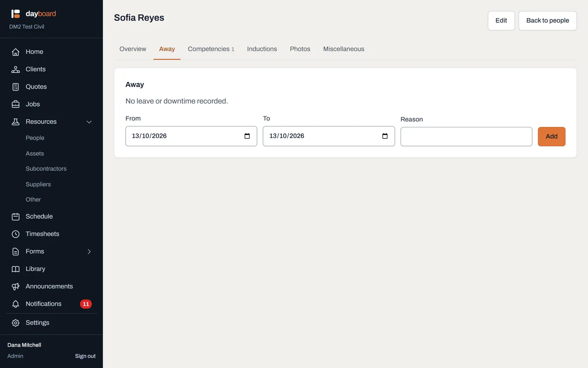
Task: Click the Dana Mitchell user name
Action: [x=24, y=345]
